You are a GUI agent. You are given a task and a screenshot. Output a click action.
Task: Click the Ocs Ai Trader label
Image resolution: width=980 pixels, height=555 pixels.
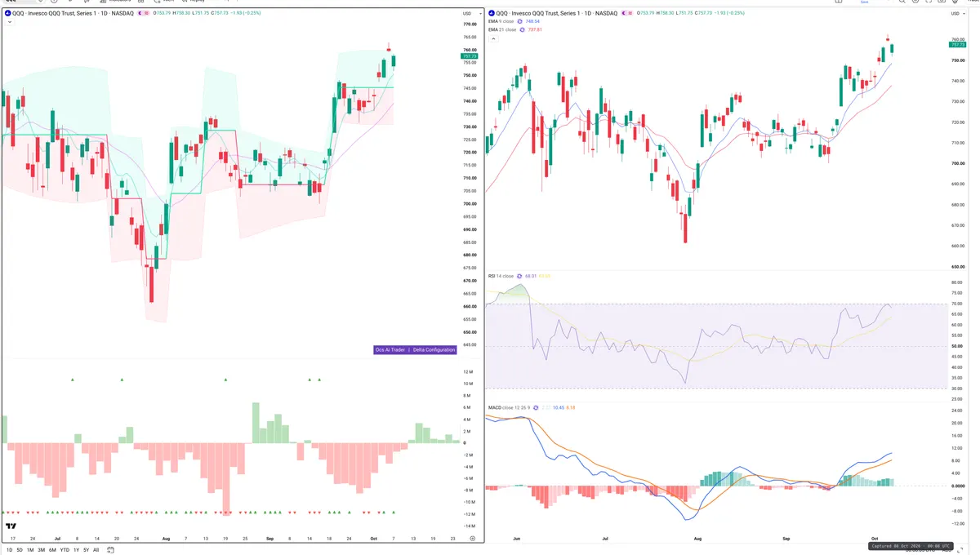click(390, 349)
